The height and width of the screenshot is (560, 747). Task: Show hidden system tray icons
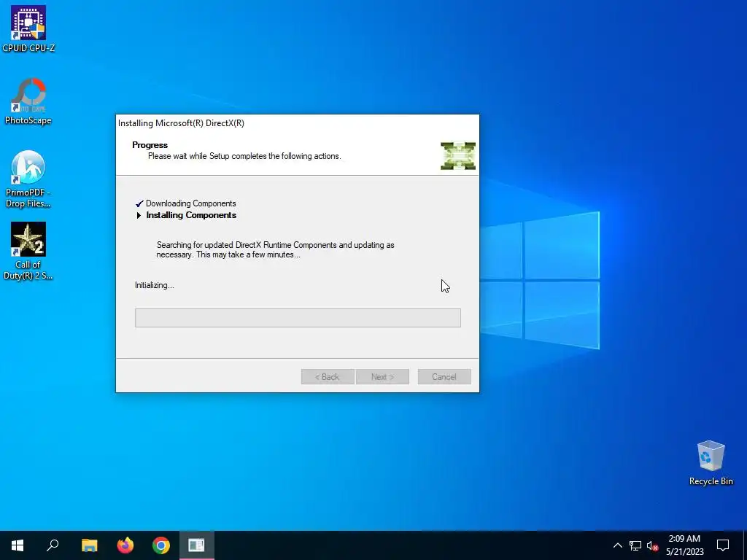coord(617,545)
